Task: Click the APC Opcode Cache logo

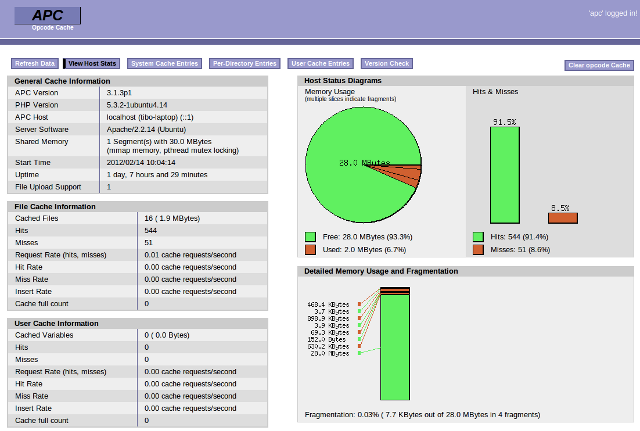Action: click(48, 19)
